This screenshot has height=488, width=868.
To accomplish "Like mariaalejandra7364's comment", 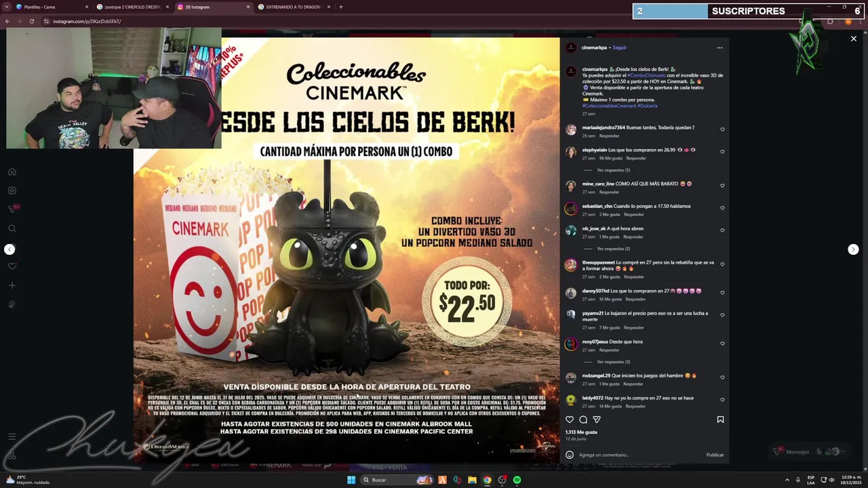I will pos(722,129).
